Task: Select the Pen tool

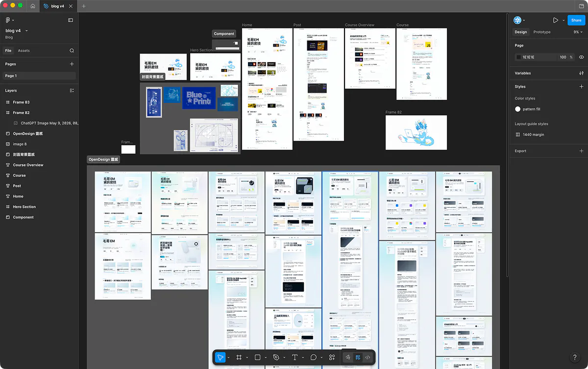Action: coord(276,358)
